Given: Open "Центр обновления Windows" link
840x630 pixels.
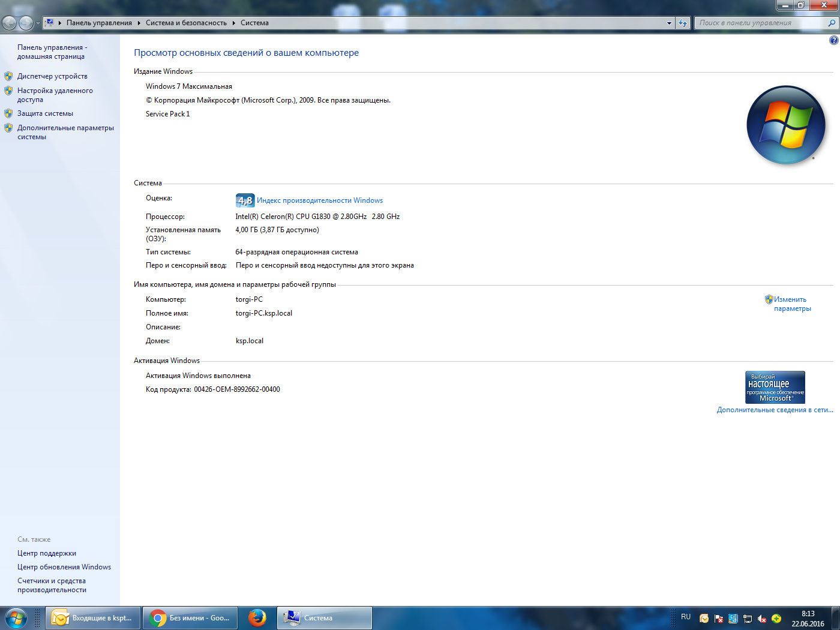Looking at the screenshot, I should pyautogui.click(x=64, y=567).
